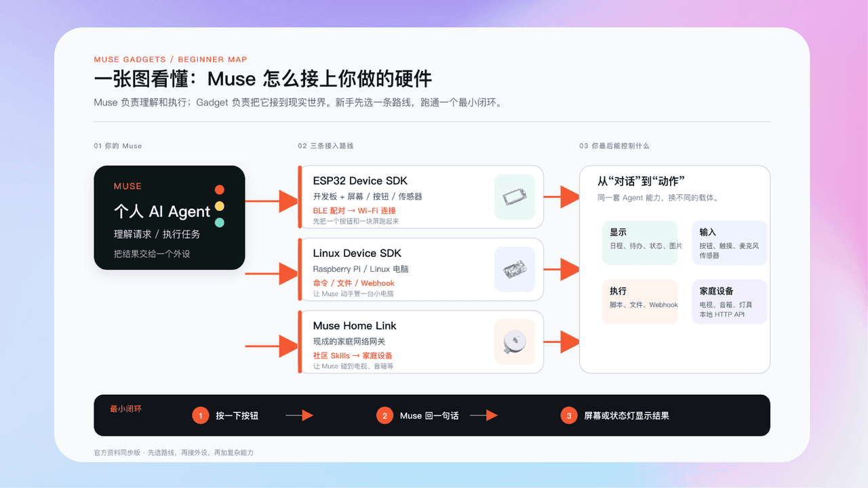Click the headline 一张图看懂：Muse 怎么接上你做的硬件
The width and height of the screenshot is (868, 488).
pyautogui.click(x=263, y=79)
